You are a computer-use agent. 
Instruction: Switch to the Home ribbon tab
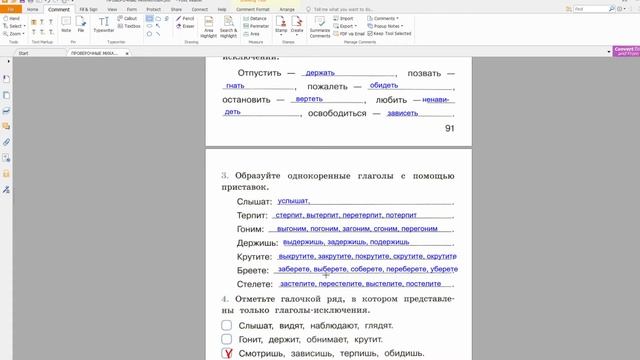click(x=32, y=9)
